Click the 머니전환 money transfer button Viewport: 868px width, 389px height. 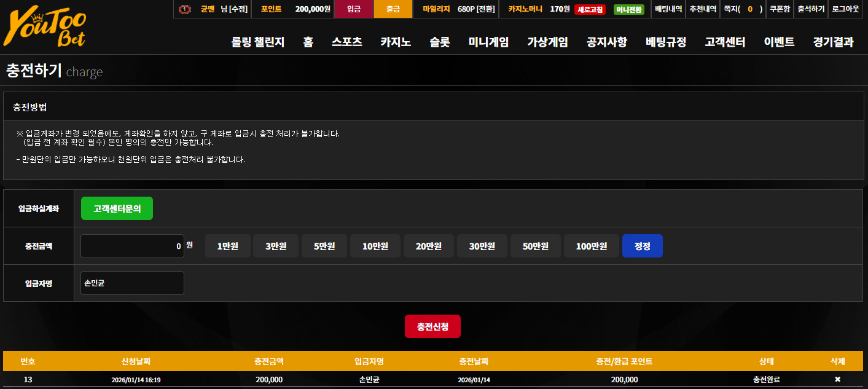628,9
